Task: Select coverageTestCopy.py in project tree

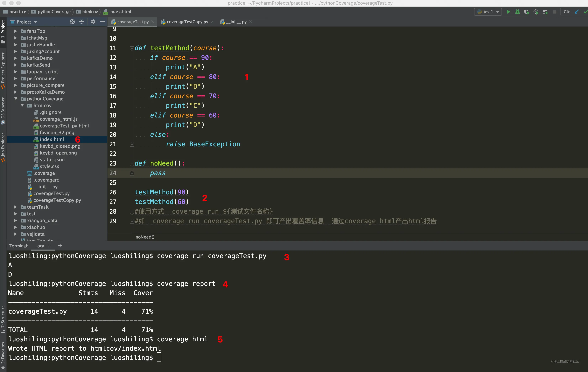Action: coord(57,200)
